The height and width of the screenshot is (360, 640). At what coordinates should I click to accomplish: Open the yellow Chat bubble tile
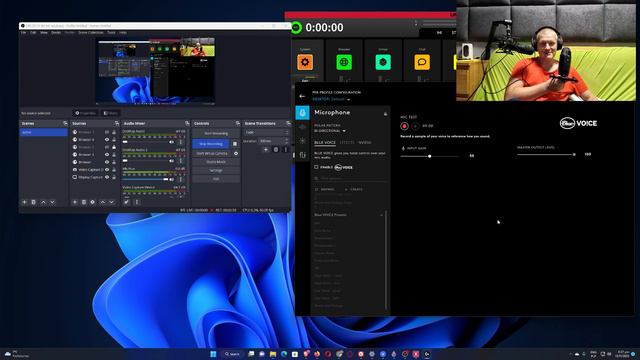422,62
